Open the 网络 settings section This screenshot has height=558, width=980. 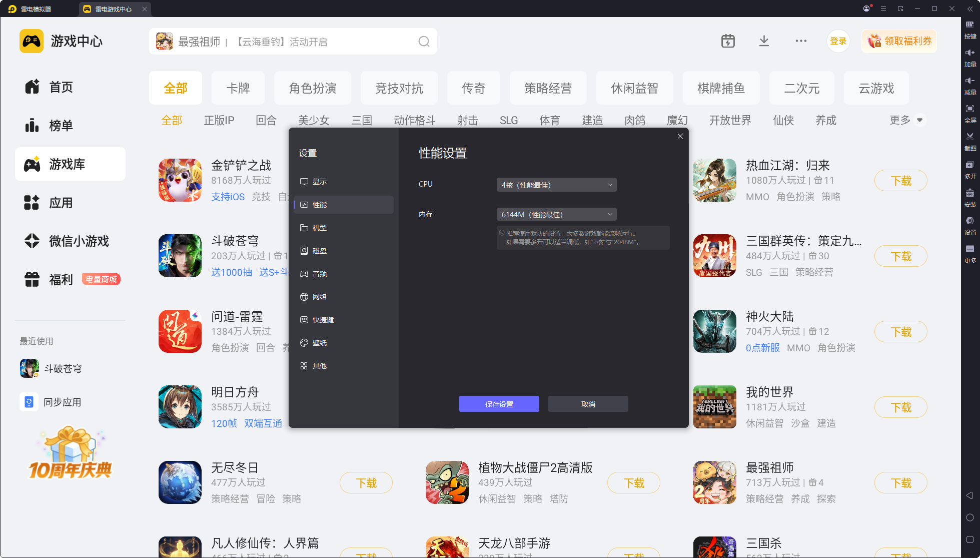pos(319,297)
